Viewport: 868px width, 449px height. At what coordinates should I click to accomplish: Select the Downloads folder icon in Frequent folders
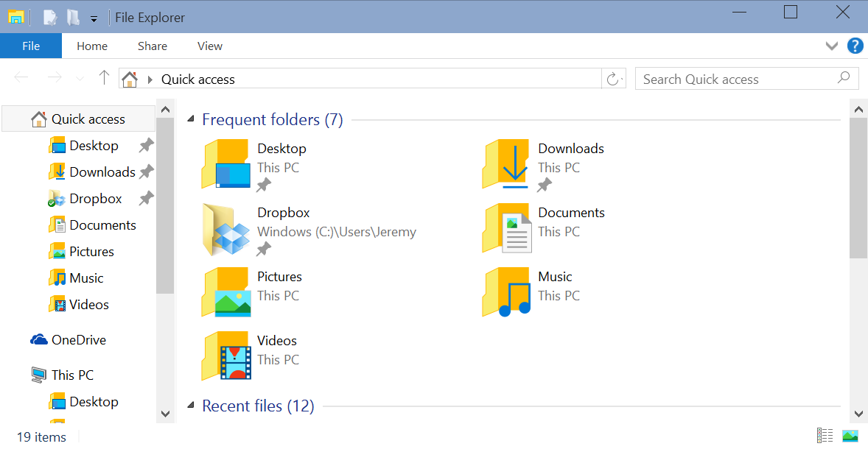506,164
